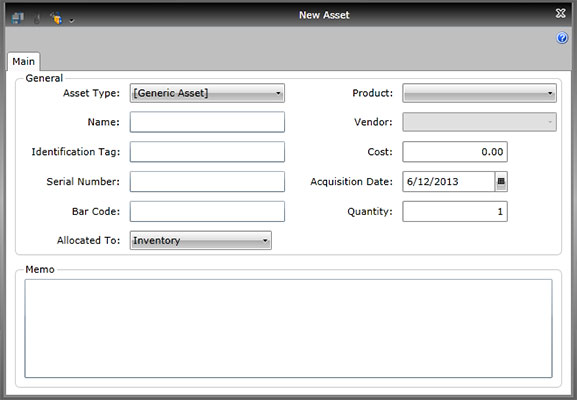Screen dimensions: 577x400
Task: Click the save disk icon in title bar
Action: pos(17,18)
